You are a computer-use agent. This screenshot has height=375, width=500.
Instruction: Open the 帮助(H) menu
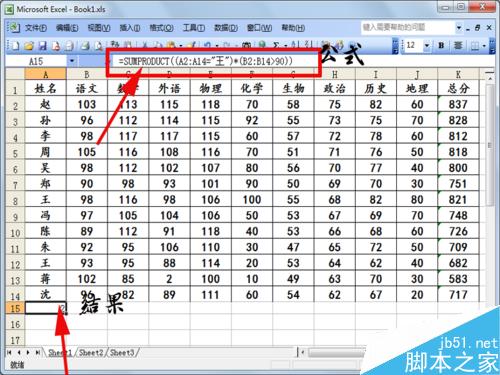(x=293, y=28)
